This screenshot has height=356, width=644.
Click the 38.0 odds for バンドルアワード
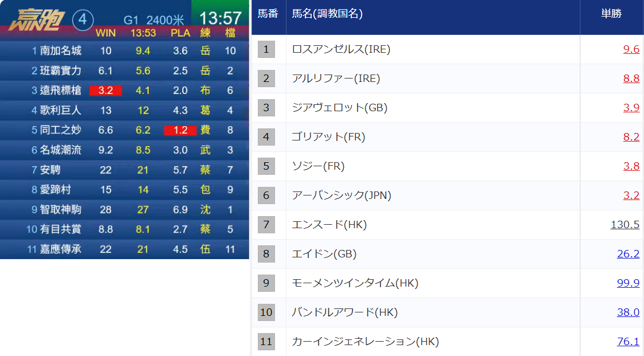pos(628,312)
